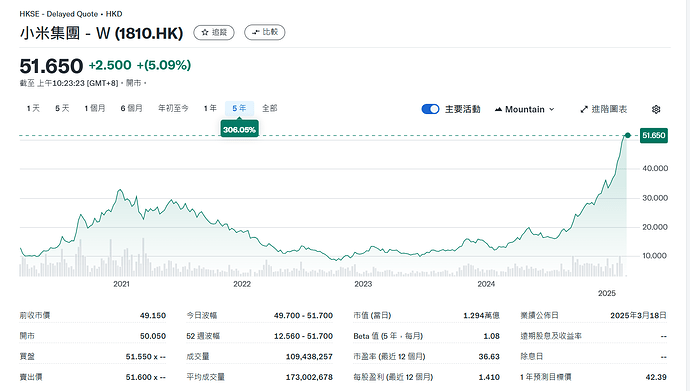The image size is (690, 391).
Task: Click the +(5.09%) percent change value
Action: (x=164, y=65)
